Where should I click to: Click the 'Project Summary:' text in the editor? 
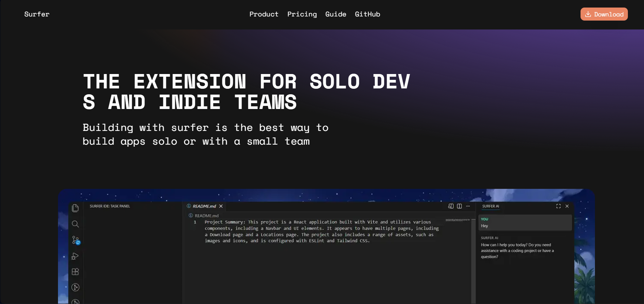(225, 222)
